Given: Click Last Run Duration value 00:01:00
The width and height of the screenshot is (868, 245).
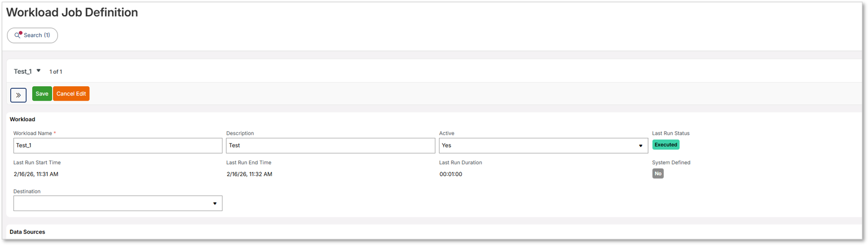Looking at the screenshot, I should point(451,174).
